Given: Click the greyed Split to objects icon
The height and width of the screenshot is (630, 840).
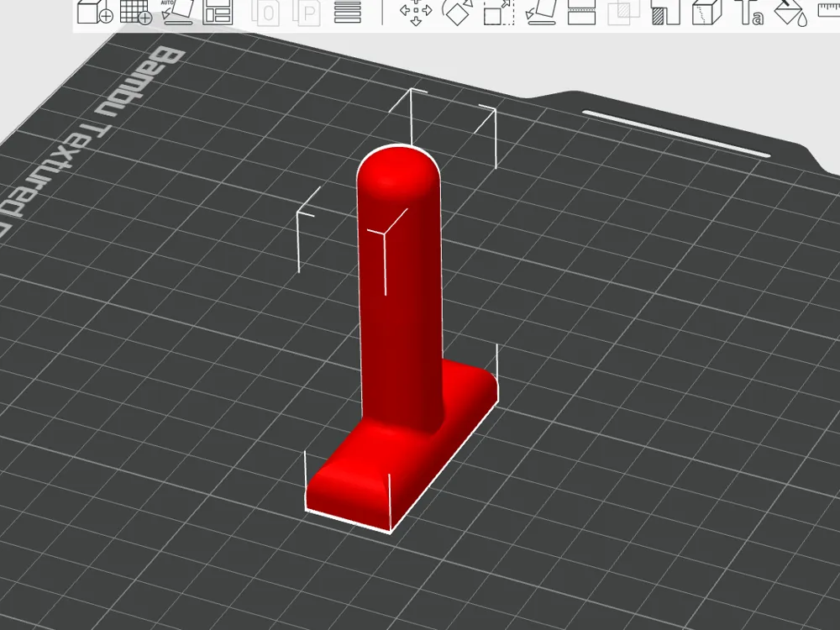Looking at the screenshot, I should (266, 13).
